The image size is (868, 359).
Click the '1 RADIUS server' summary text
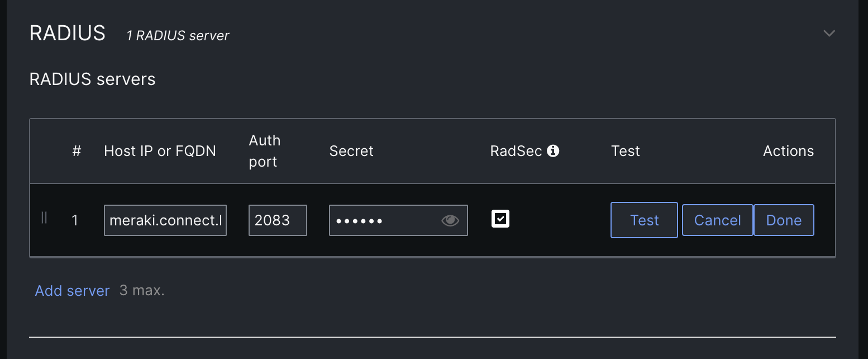tap(178, 36)
